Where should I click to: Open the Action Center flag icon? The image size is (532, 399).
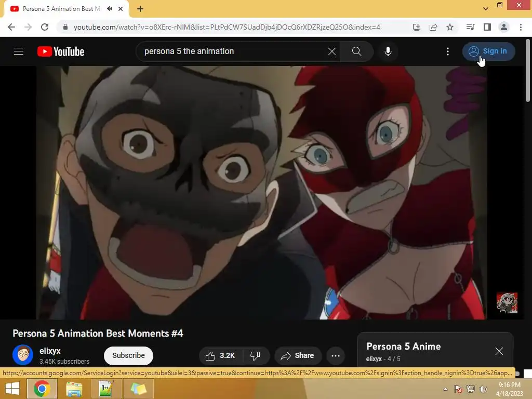click(x=458, y=389)
